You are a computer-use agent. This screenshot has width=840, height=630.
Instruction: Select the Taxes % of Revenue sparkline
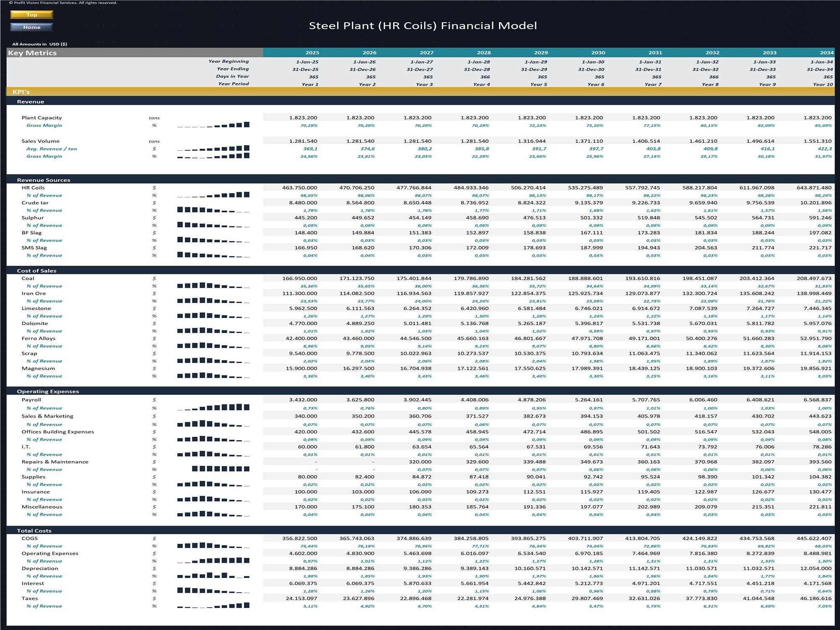pos(213,606)
